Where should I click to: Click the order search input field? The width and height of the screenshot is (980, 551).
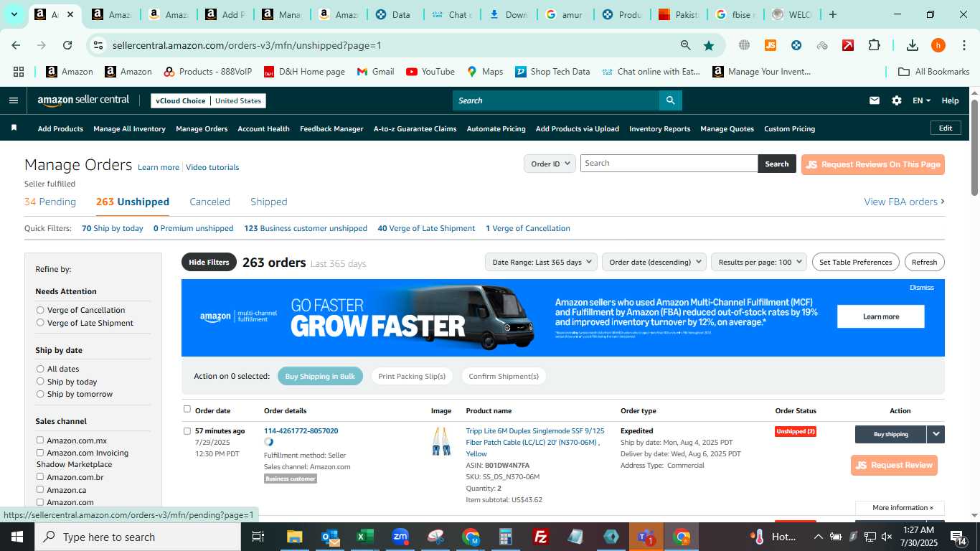(x=669, y=164)
